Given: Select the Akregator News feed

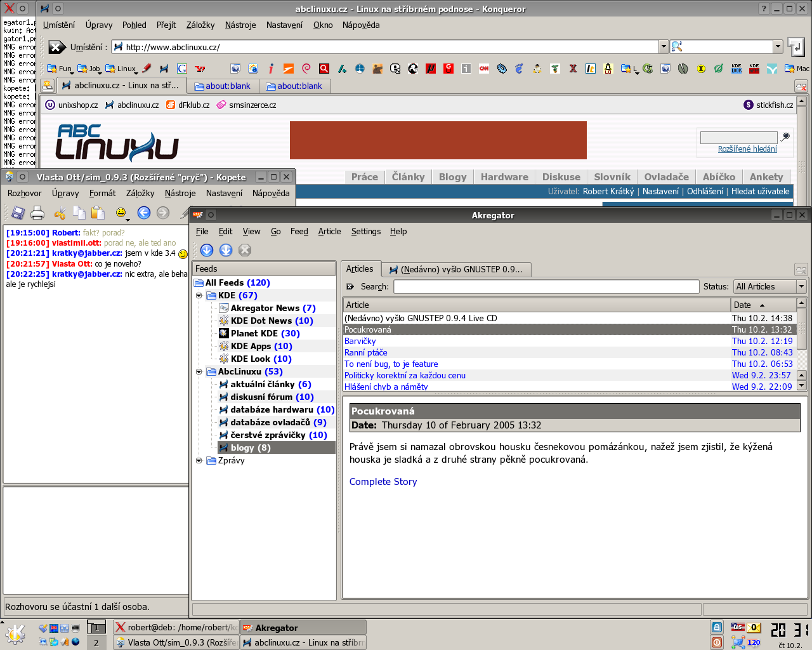Looking at the screenshot, I should (x=267, y=308).
